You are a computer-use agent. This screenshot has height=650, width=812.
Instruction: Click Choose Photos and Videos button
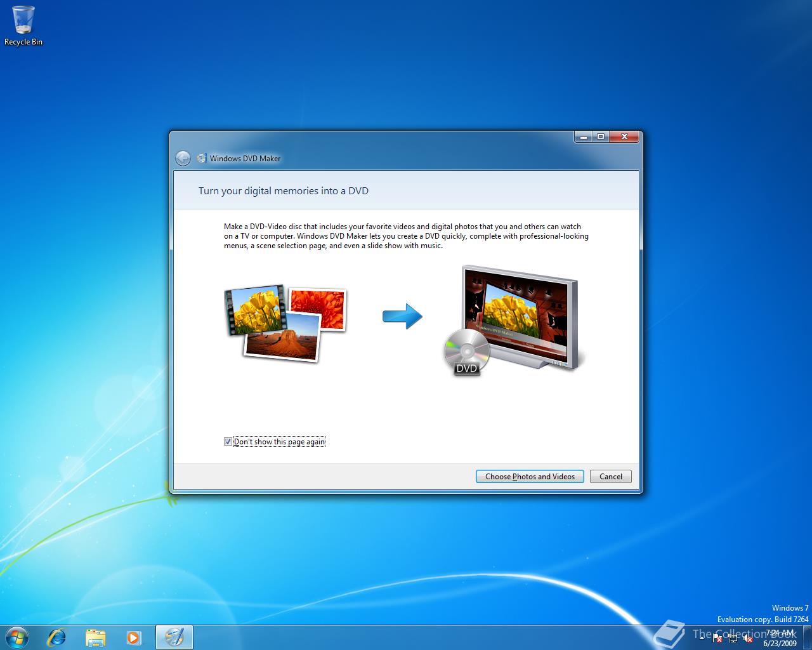tap(530, 477)
